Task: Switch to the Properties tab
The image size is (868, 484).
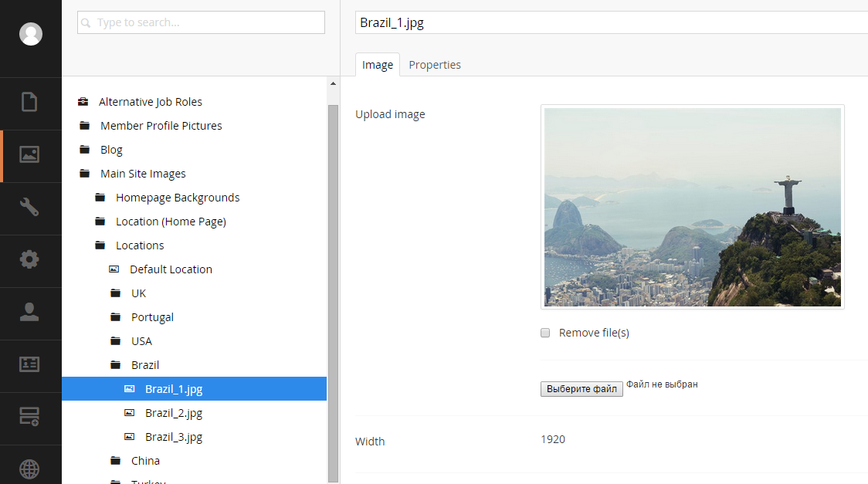Action: pos(435,65)
